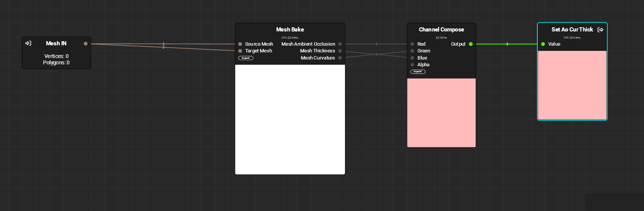This screenshot has height=211, width=644.
Task: Click the Mesh Curvature output port
Action: pos(340,58)
